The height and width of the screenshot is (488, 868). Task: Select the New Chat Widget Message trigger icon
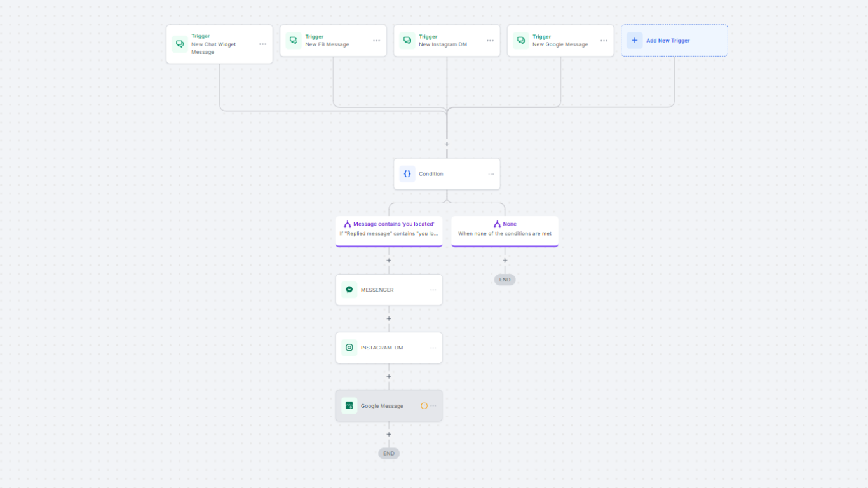click(179, 44)
